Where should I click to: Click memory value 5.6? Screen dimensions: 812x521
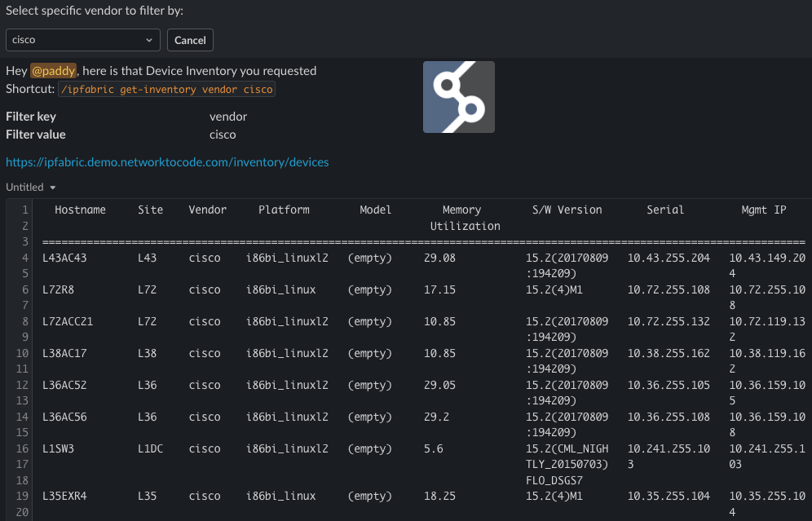pyautogui.click(x=434, y=448)
